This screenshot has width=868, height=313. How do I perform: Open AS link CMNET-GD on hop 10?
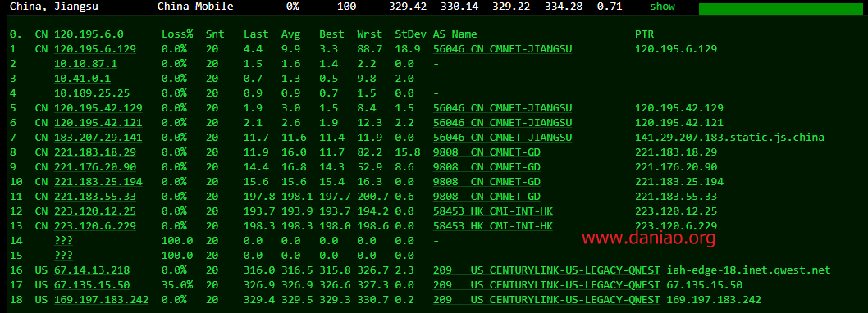[x=487, y=181]
